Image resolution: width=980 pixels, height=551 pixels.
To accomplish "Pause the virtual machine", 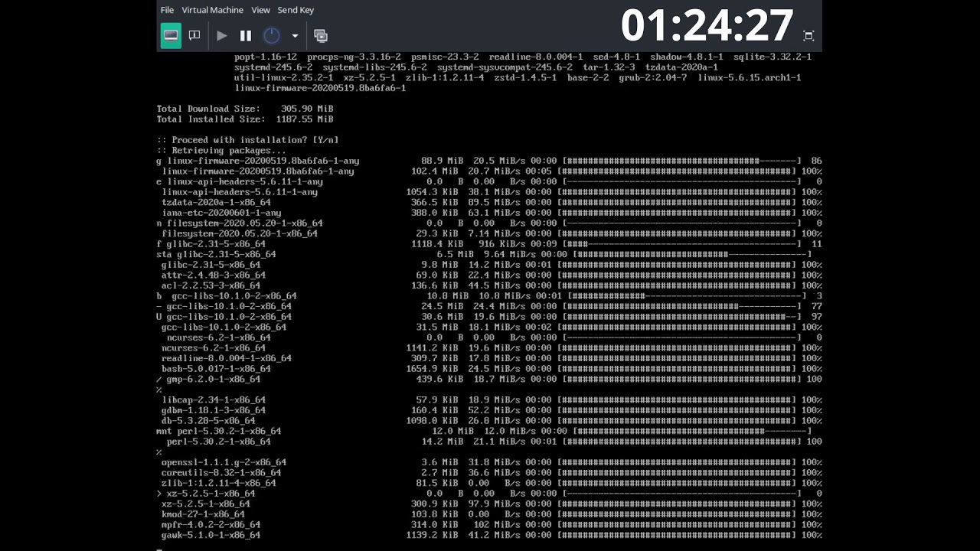I will [246, 35].
